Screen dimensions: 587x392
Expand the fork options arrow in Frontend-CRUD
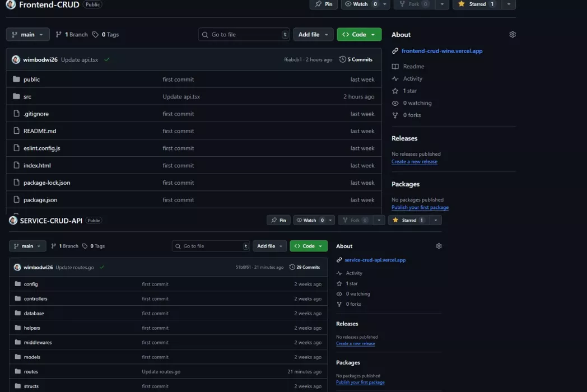pyautogui.click(x=442, y=4)
